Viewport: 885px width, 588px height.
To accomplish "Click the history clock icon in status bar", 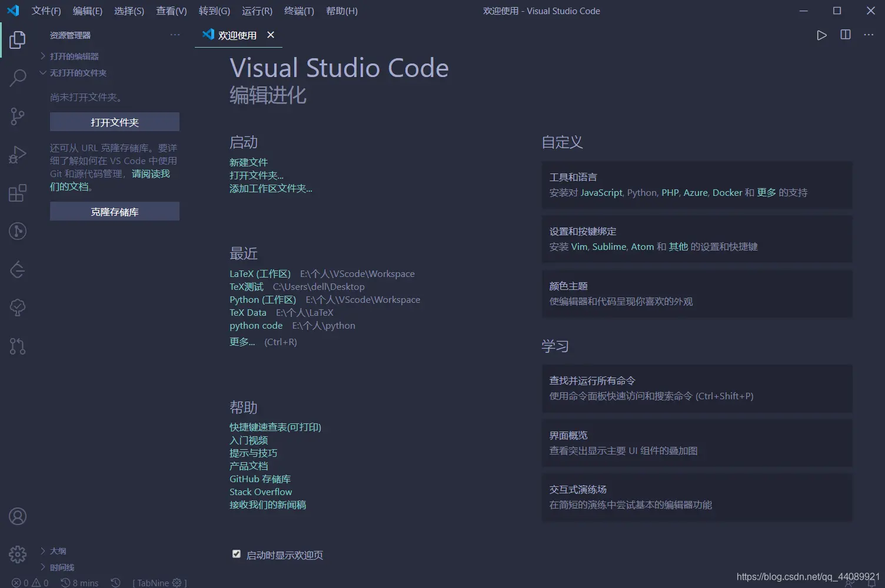I will pos(116,583).
